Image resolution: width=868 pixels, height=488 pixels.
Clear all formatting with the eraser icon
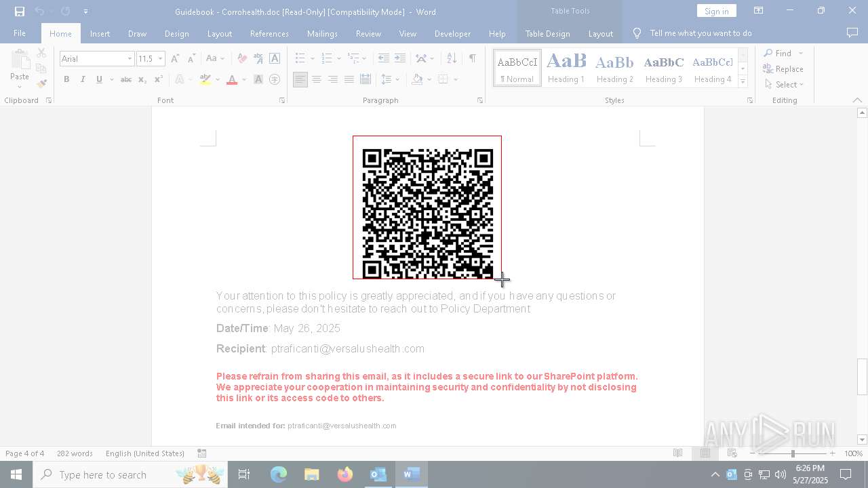coord(242,59)
